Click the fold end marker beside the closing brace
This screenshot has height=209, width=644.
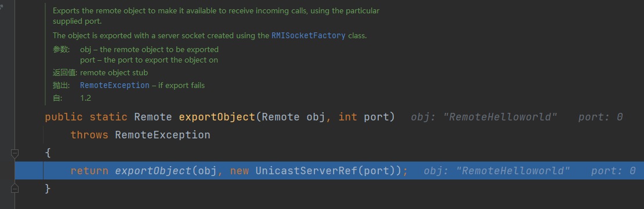(15, 188)
